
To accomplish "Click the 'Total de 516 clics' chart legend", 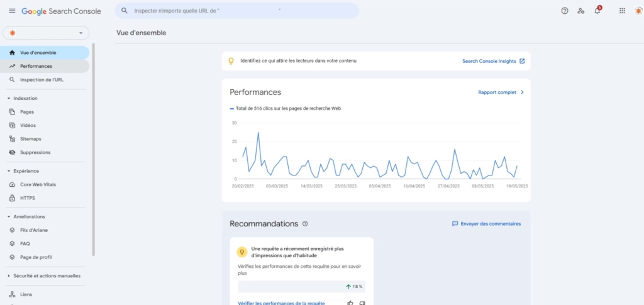I will point(285,108).
